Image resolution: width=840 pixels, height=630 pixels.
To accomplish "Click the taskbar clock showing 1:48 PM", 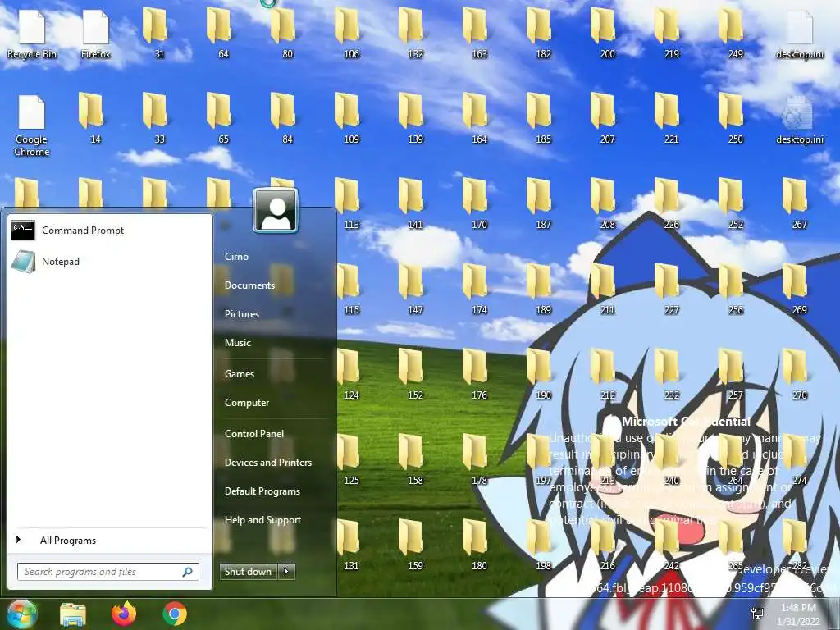I will coord(798,614).
